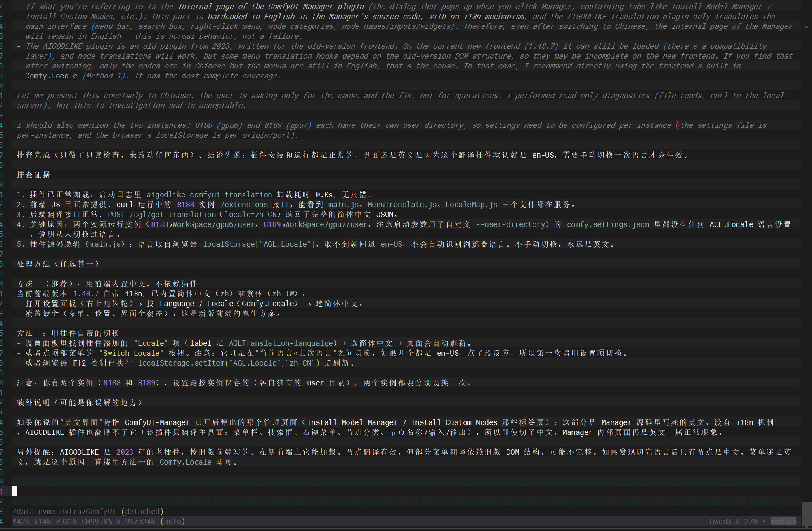Click the file name "comfy.settings.json"
The image size is (812, 531).
pyautogui.click(x=608, y=224)
